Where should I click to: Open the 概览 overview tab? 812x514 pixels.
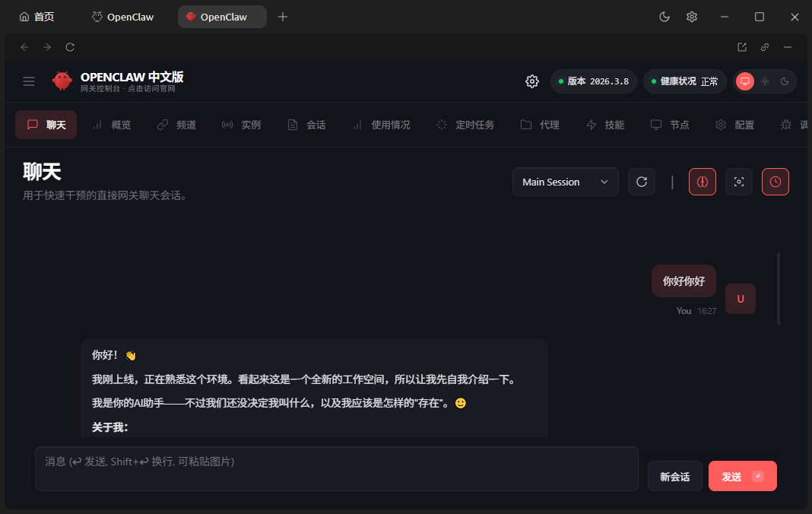pyautogui.click(x=112, y=125)
